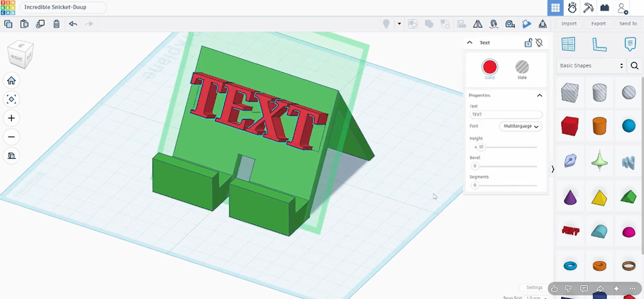Open the Send To menu
Screen dimensions: 644x299
pyautogui.click(x=628, y=24)
